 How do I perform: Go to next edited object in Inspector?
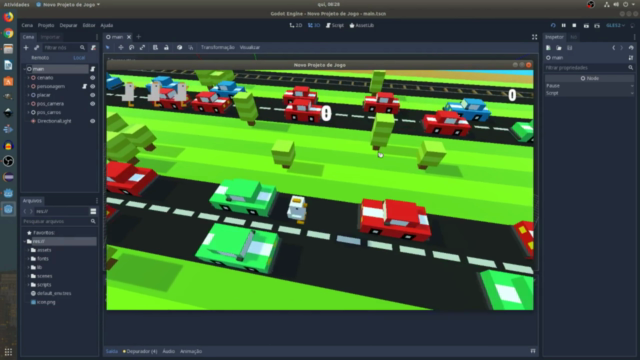tap(622, 48)
